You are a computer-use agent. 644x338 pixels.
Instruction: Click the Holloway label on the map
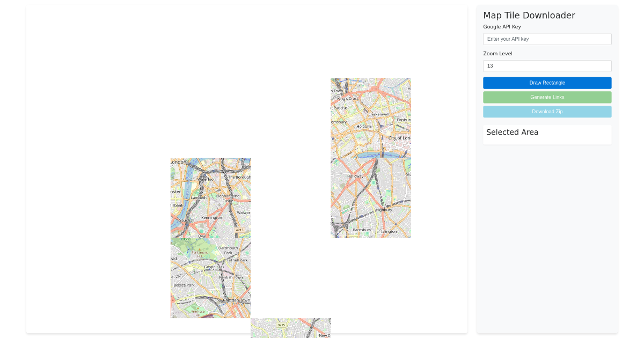pos(355,176)
